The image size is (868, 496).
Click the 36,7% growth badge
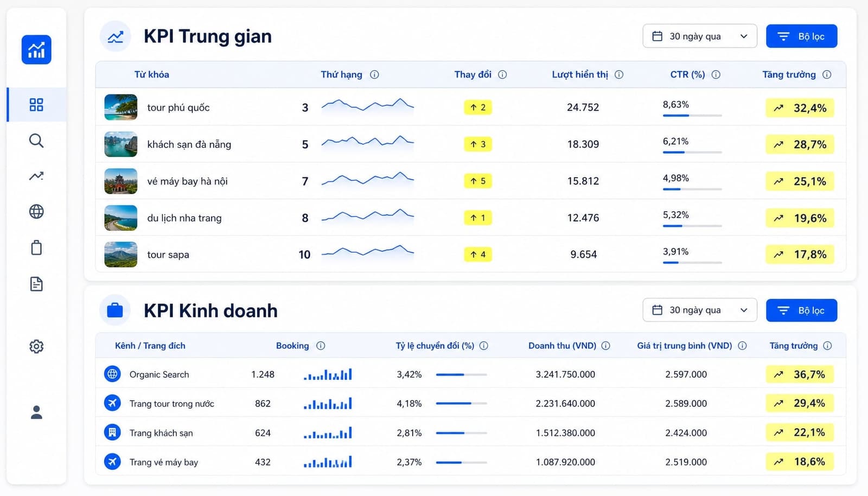(x=800, y=374)
